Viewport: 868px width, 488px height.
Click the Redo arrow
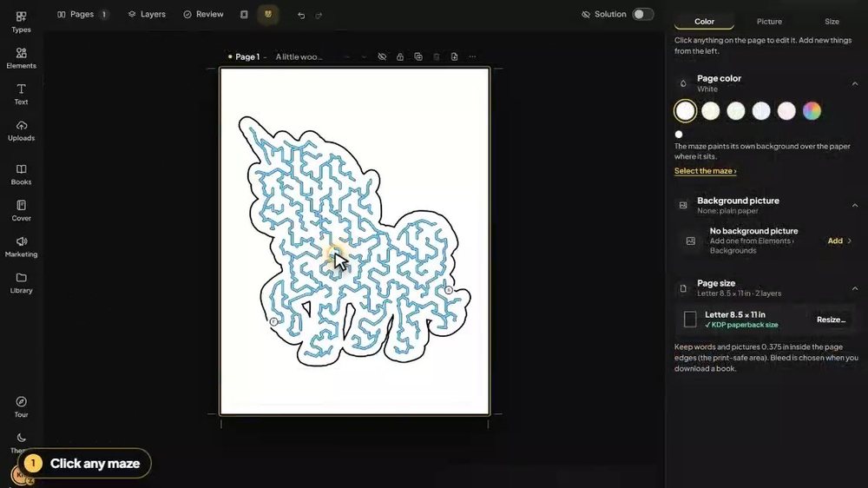[319, 15]
